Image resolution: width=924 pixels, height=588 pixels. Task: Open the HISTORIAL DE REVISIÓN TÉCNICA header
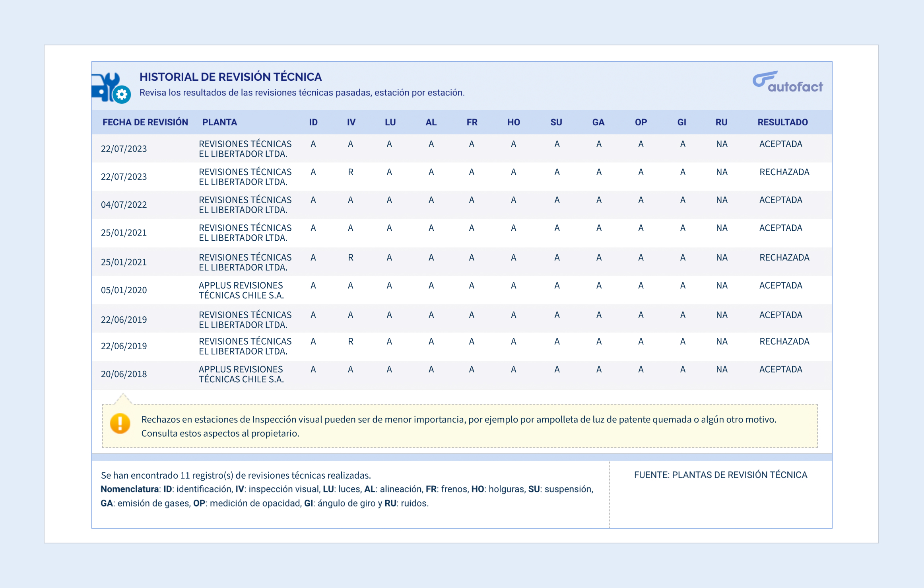coord(230,77)
